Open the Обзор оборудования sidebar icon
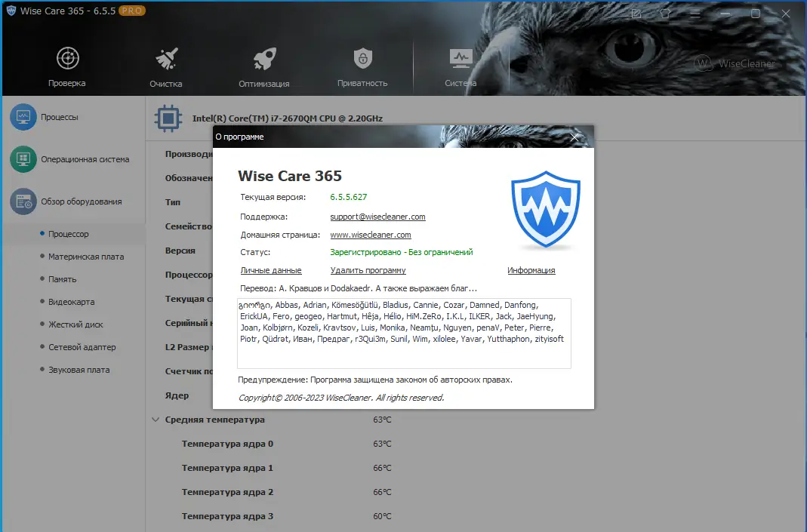Viewport: 807px width, 532px height. pyautogui.click(x=23, y=201)
